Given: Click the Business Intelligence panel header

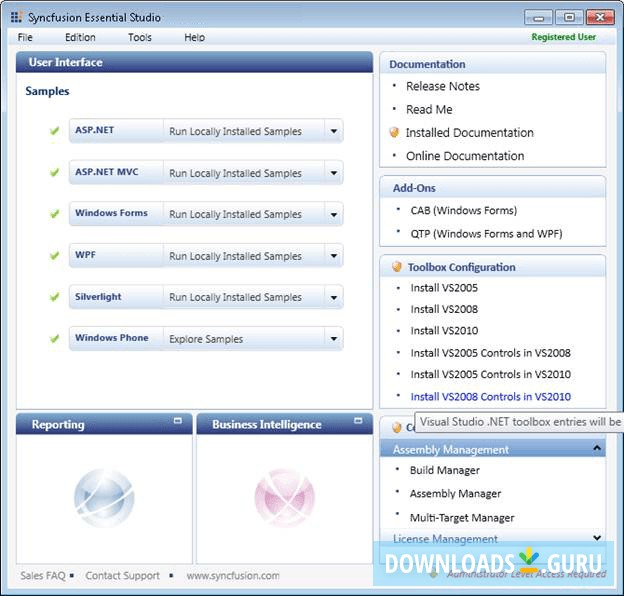Looking at the screenshot, I should click(x=285, y=424).
